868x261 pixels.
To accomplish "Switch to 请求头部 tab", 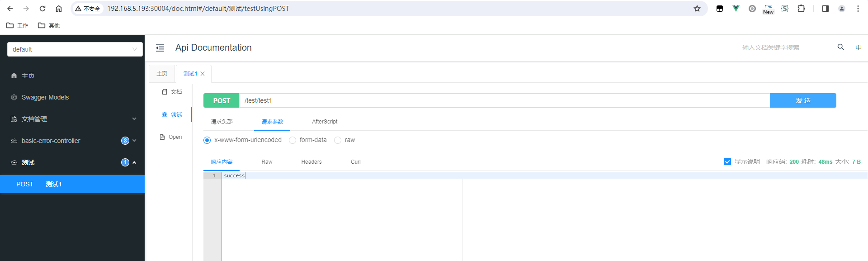I will pyautogui.click(x=222, y=122).
